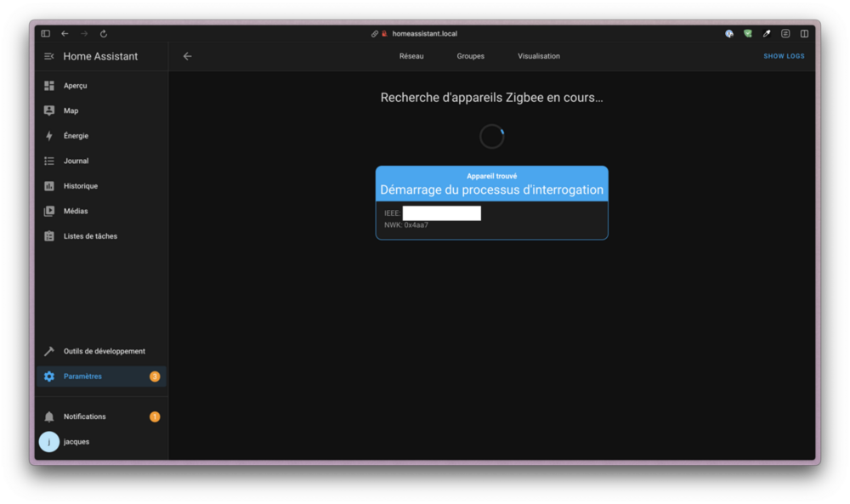Open the first blue browser extension icon
This screenshot has height=504, width=850.
click(x=729, y=34)
